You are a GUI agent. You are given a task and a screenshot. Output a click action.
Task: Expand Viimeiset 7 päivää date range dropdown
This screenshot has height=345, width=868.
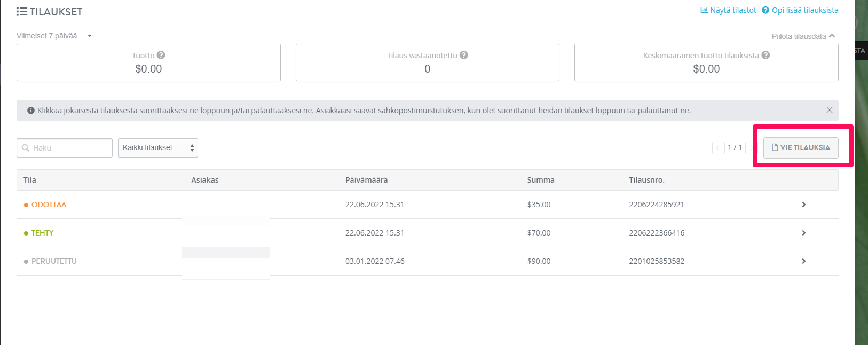[54, 36]
